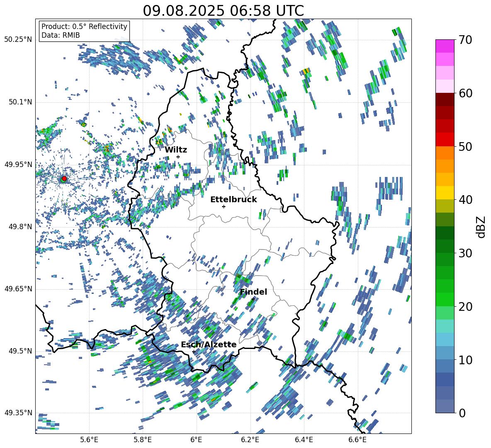
Task: Click the bright red colorbar segment at 50
Action: click(445, 140)
